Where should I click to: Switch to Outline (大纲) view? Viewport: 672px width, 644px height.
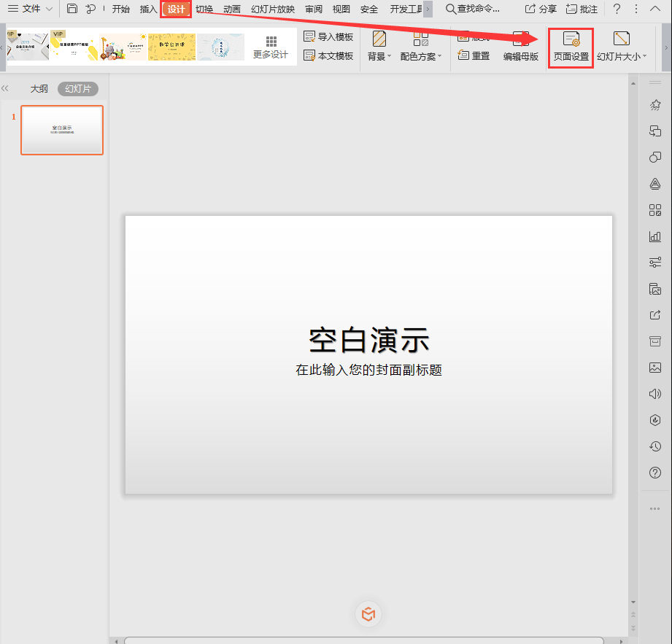39,88
